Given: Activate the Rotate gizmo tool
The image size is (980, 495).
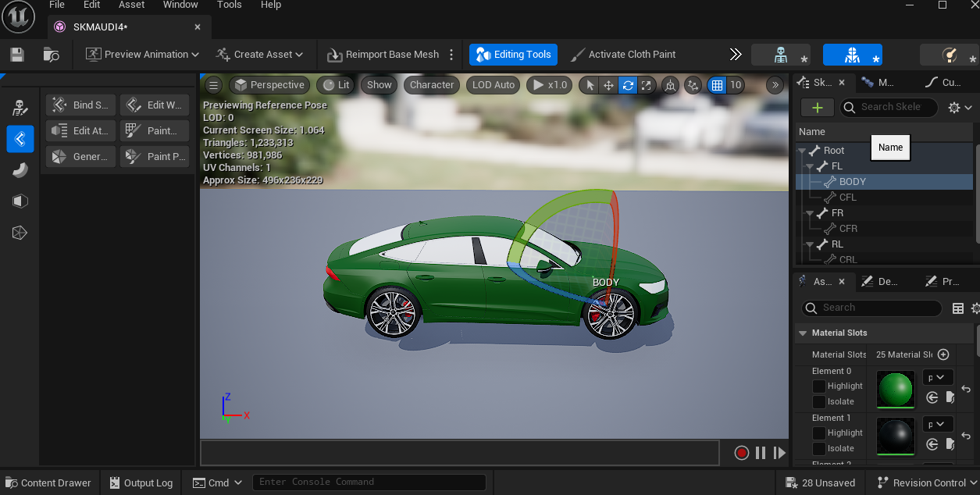Looking at the screenshot, I should (628, 85).
